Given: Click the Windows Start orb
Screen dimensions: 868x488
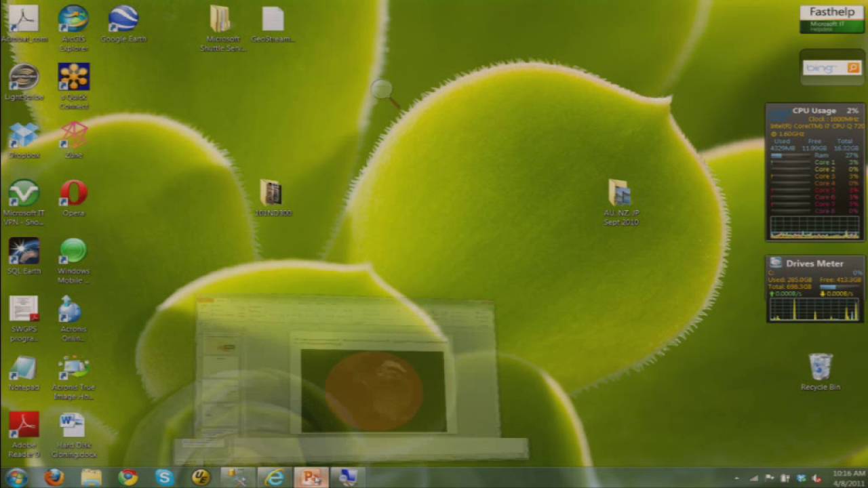Looking at the screenshot, I should pyautogui.click(x=16, y=477).
